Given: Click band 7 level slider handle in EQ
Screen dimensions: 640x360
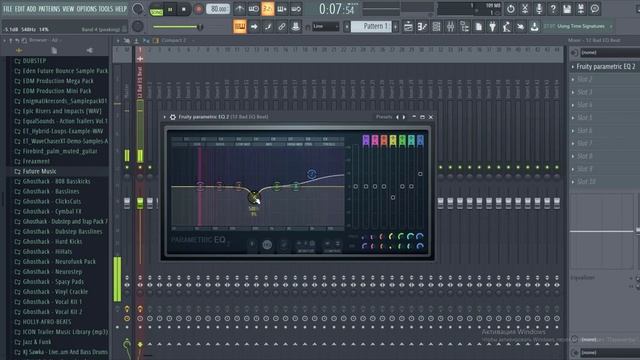Looking at the screenshot, I should pos(420,174).
